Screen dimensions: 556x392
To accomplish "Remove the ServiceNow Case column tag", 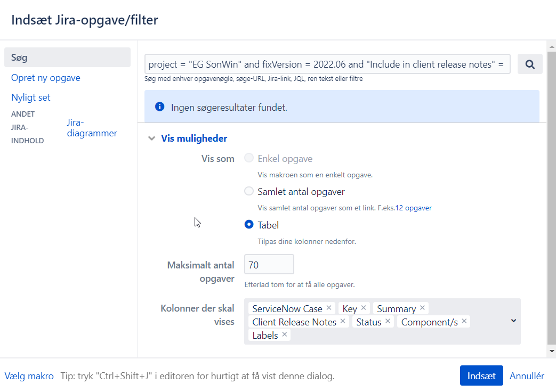I will tap(329, 308).
